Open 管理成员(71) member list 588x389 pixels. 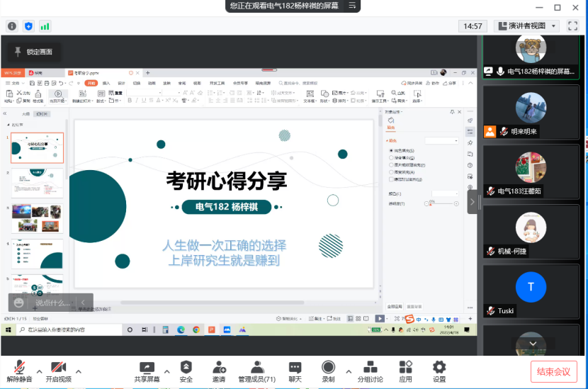(256, 371)
